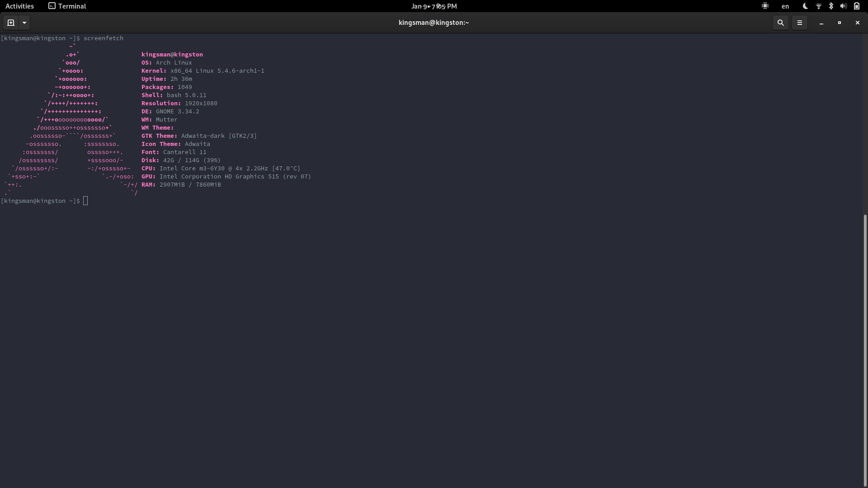Click the night light moon icon
Screen dimensions: 868x488
click(805, 6)
